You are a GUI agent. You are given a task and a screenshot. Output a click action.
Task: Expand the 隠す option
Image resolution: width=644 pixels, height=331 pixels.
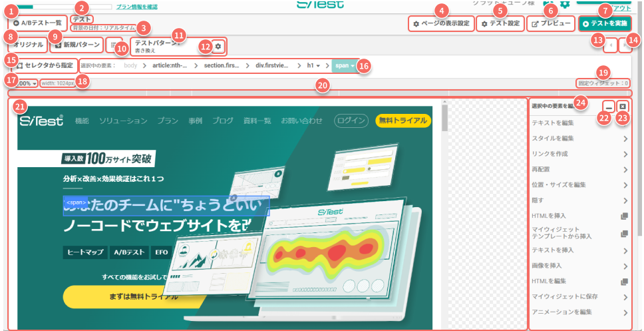(x=580, y=200)
